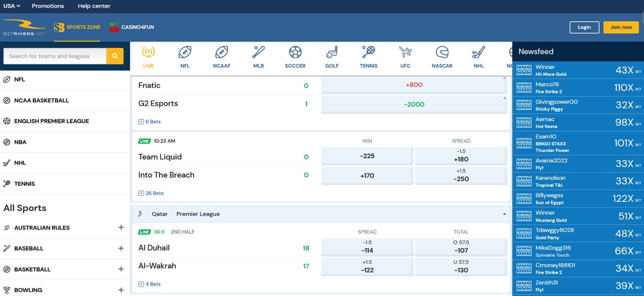Open Help center menu item
This screenshot has width=644, height=296.
coord(94,6)
